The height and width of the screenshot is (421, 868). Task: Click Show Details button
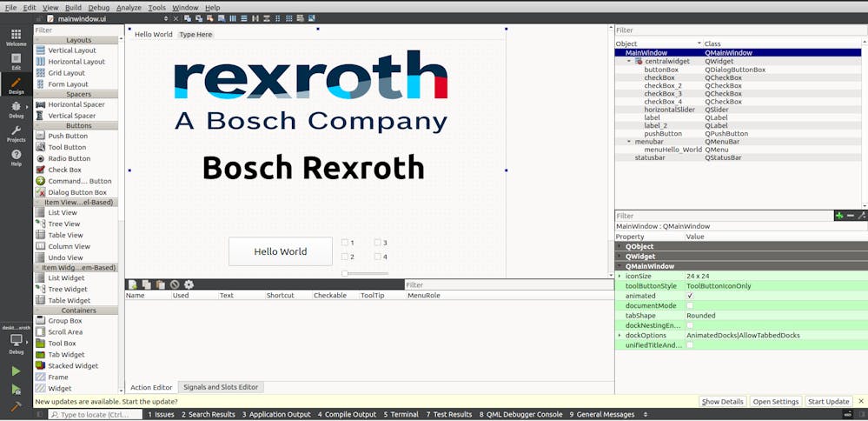pos(722,401)
